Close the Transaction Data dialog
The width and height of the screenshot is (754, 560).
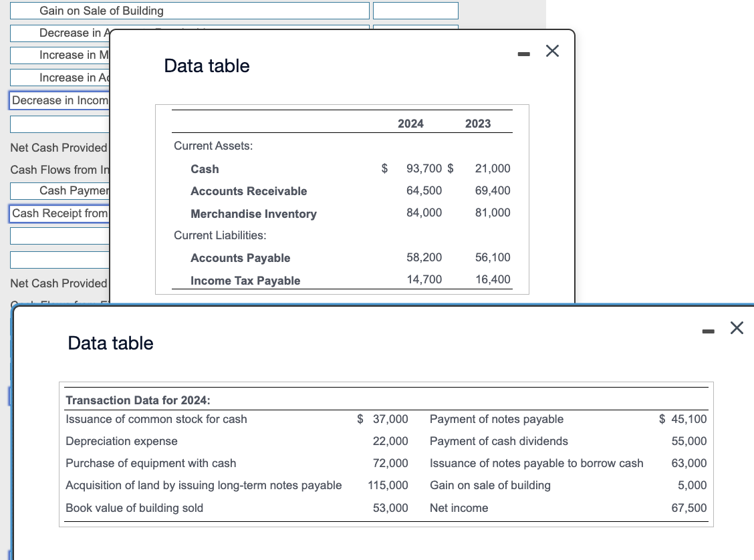737,327
